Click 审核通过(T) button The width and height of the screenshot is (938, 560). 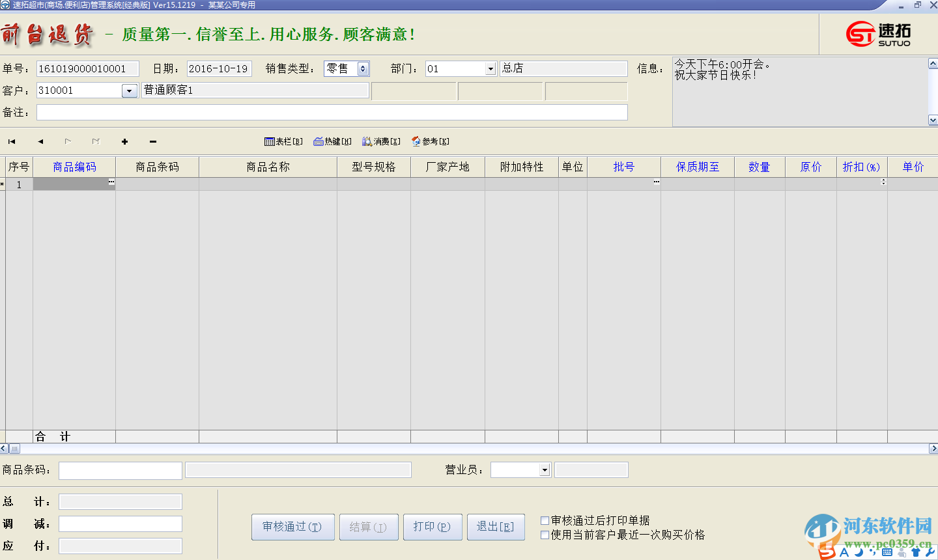click(293, 527)
